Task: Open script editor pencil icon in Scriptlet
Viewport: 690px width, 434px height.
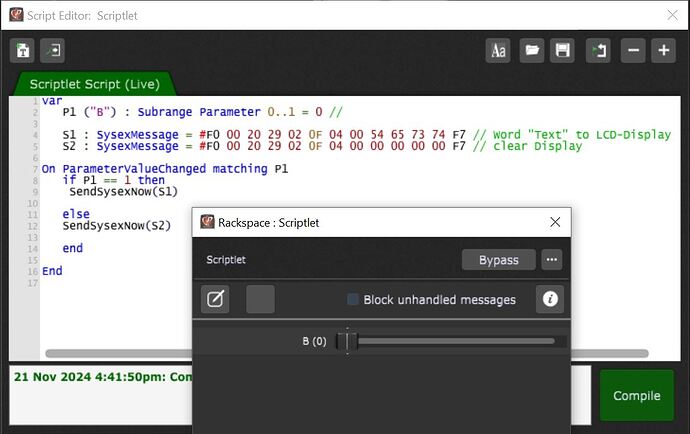Action: pyautogui.click(x=215, y=299)
